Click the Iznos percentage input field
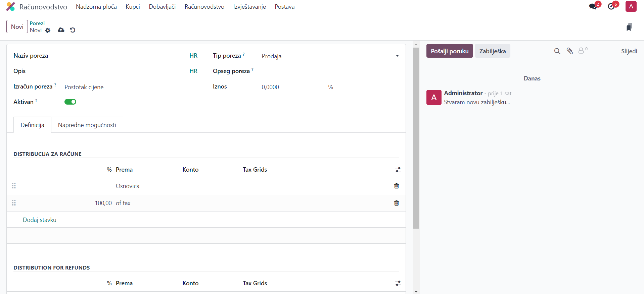644x294 pixels. (292, 87)
